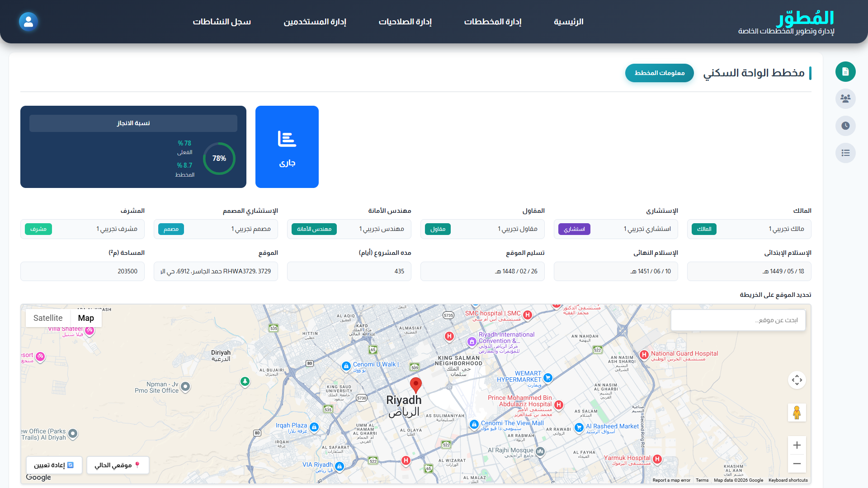
Task: Click the blue جاري status card
Action: pyautogui.click(x=287, y=147)
